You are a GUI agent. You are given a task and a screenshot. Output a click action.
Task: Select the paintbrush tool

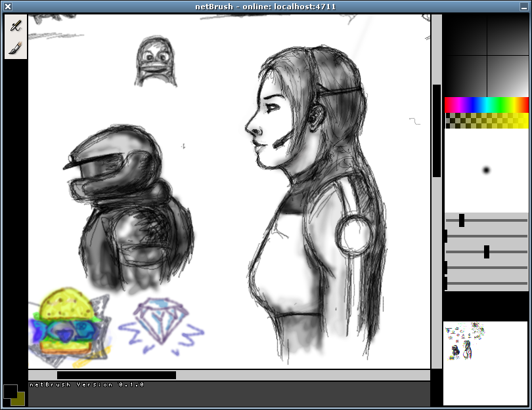[16, 48]
